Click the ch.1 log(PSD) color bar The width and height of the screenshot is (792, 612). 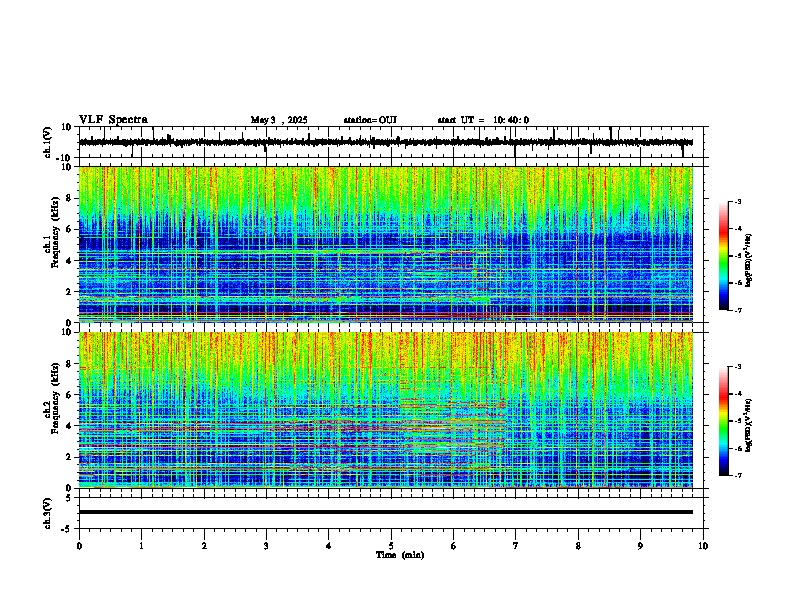723,256
